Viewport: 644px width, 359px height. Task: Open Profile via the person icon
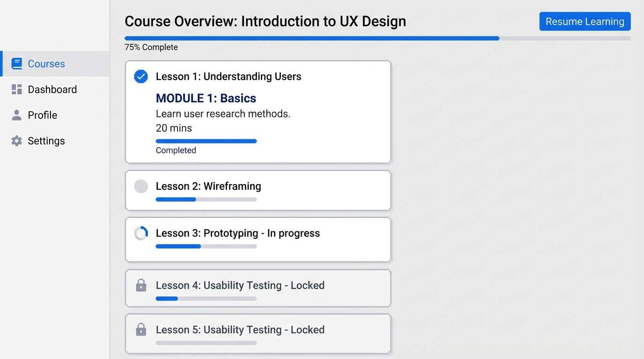[x=16, y=115]
